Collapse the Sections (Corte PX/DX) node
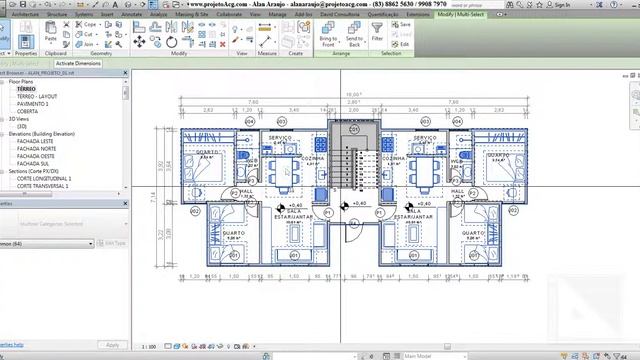This screenshot has width=640, height=360. click(2, 171)
